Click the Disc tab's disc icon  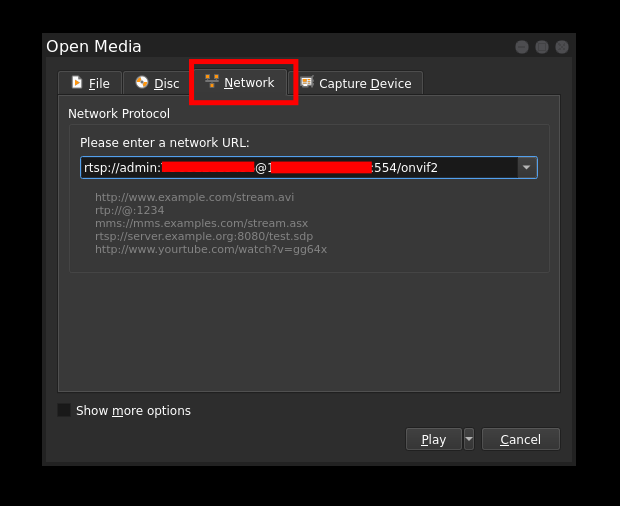point(142,82)
